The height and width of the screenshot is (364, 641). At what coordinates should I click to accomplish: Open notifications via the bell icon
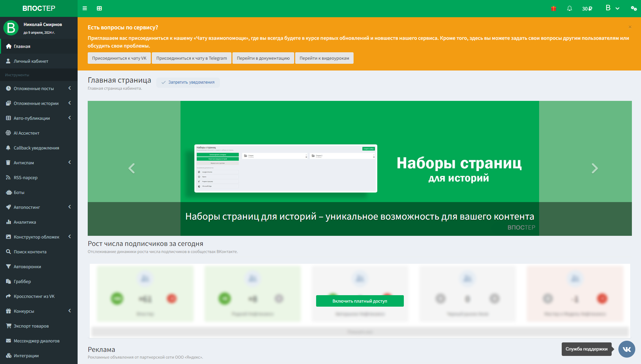pyautogui.click(x=569, y=8)
